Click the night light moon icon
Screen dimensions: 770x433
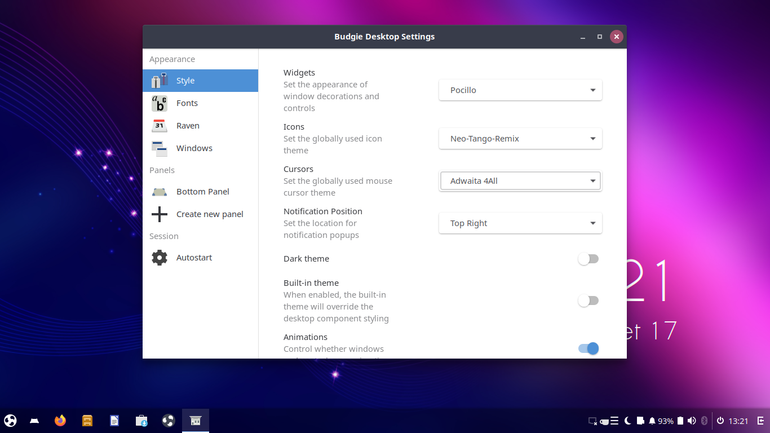(628, 421)
